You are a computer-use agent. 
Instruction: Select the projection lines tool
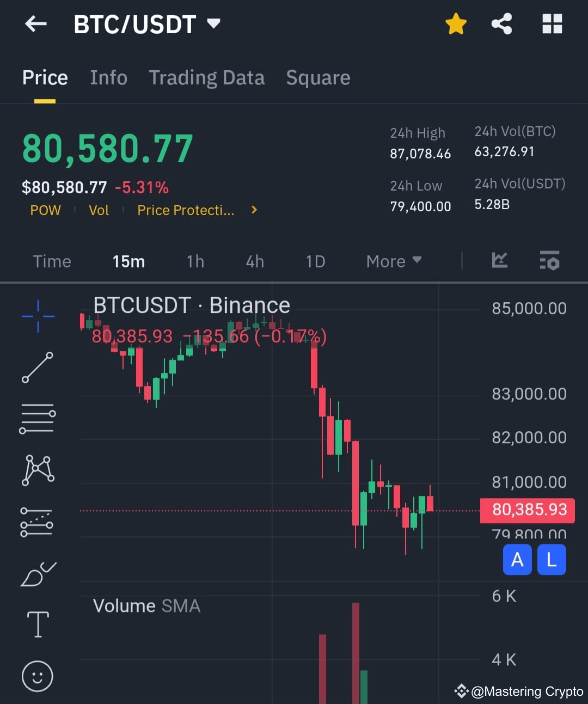pyautogui.click(x=36, y=522)
